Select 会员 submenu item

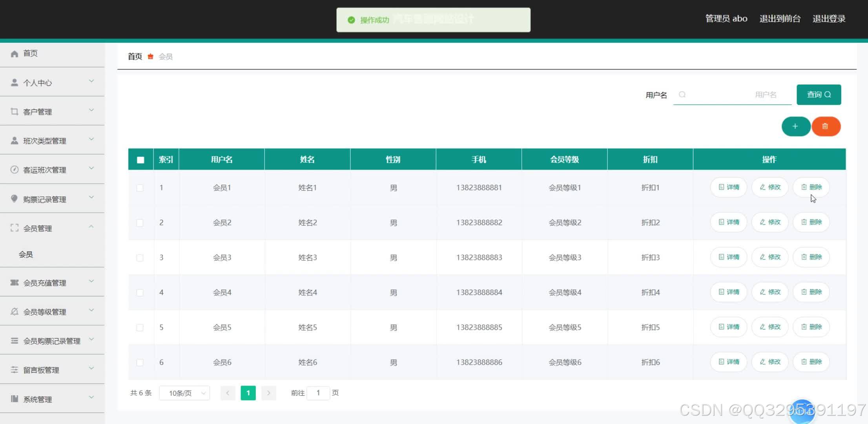pos(52,254)
